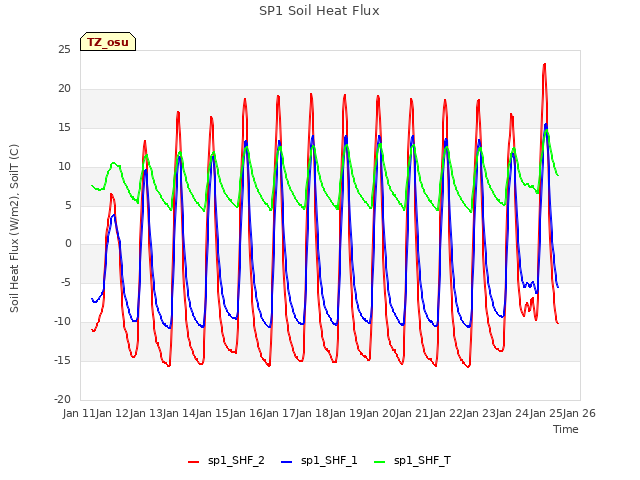Click the Jan 18 x-axis tick label
Viewport: 640px width, 480px height.
click(x=312, y=413)
